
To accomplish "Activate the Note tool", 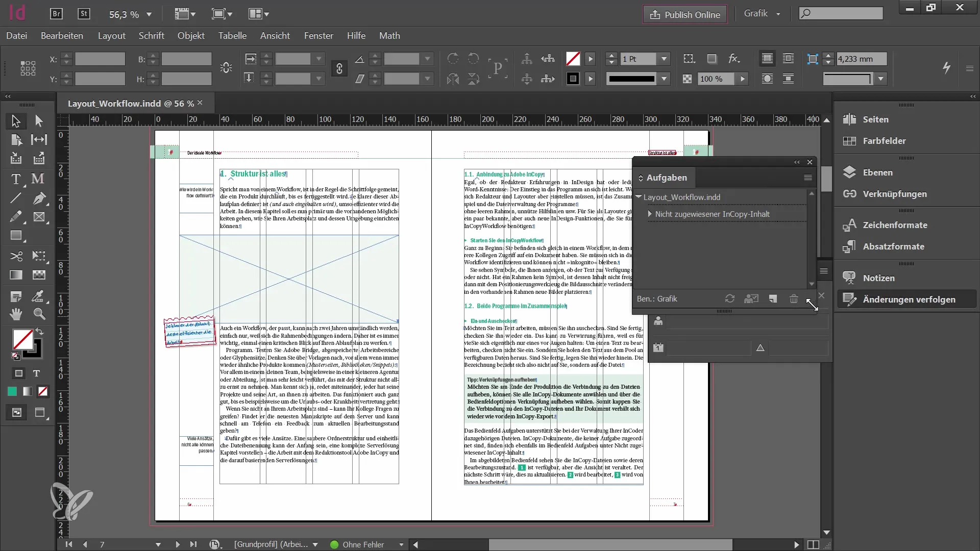I will [x=16, y=296].
